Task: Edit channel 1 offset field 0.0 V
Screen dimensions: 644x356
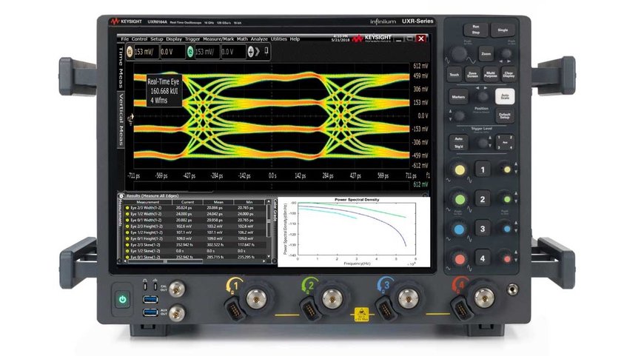Action: tap(172, 52)
